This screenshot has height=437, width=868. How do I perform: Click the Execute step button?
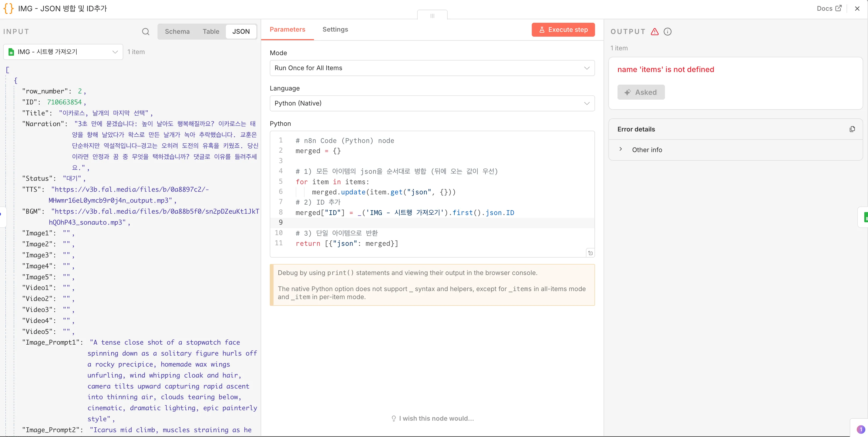pyautogui.click(x=563, y=30)
